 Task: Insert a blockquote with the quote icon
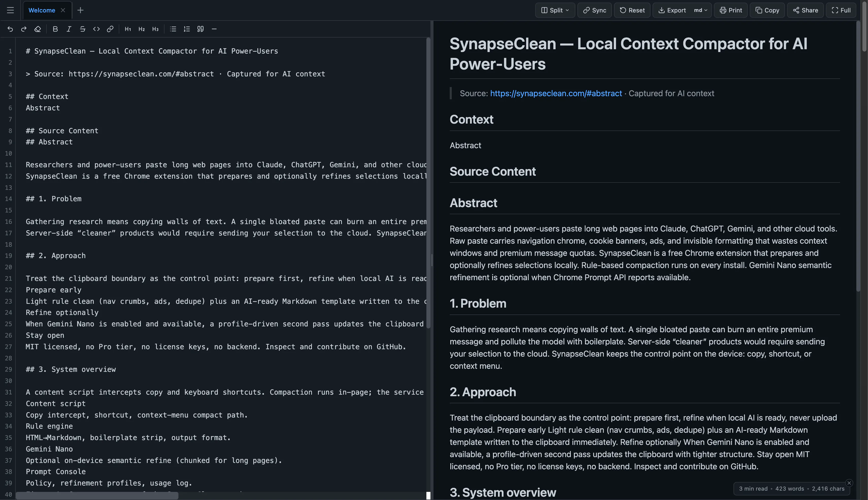pos(201,29)
